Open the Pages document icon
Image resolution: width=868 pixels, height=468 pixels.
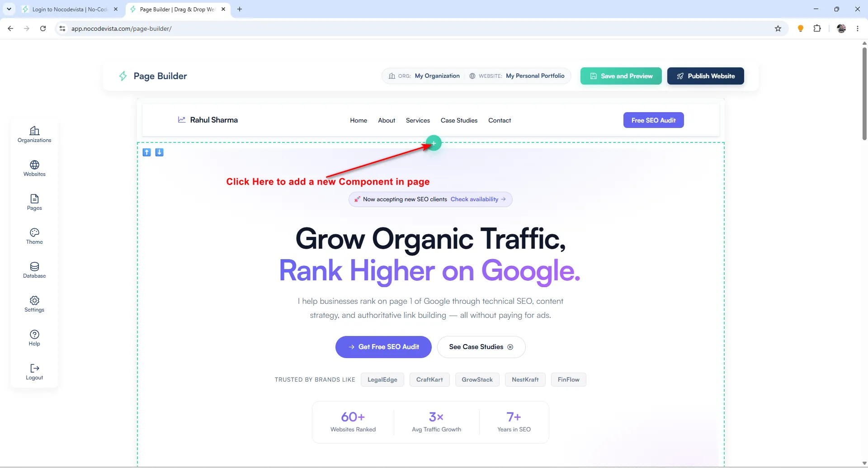34,202
